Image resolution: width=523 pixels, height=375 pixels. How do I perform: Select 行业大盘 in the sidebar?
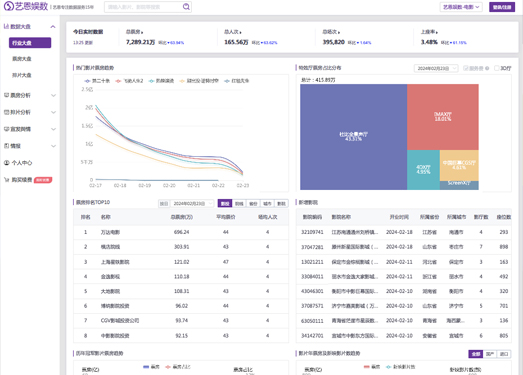tap(30, 43)
